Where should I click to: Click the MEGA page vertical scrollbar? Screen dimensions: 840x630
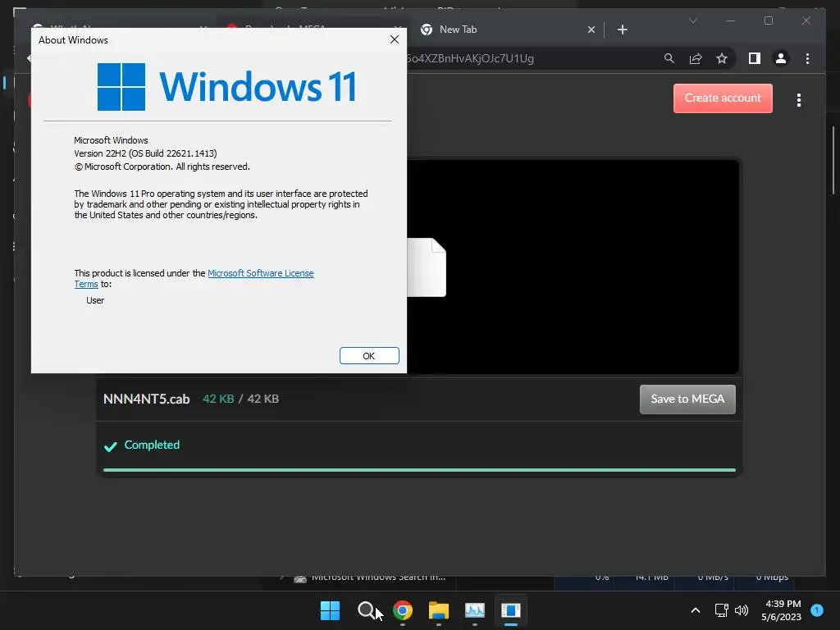[833, 161]
